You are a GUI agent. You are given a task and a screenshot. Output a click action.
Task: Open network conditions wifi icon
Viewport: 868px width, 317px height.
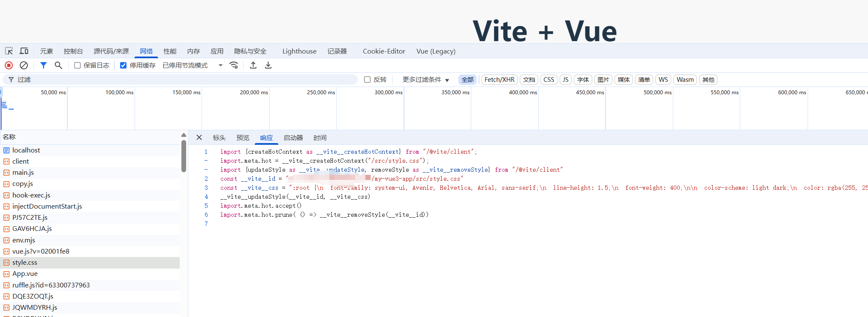(x=234, y=65)
